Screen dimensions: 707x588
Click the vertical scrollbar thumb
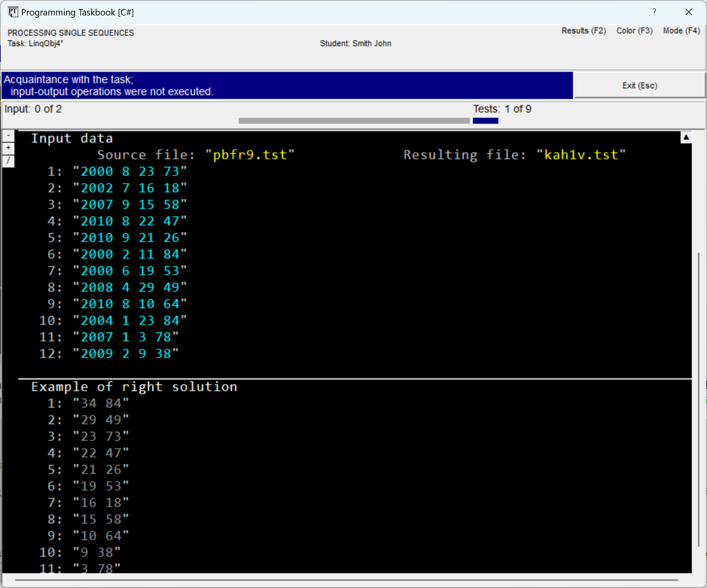[699, 399]
